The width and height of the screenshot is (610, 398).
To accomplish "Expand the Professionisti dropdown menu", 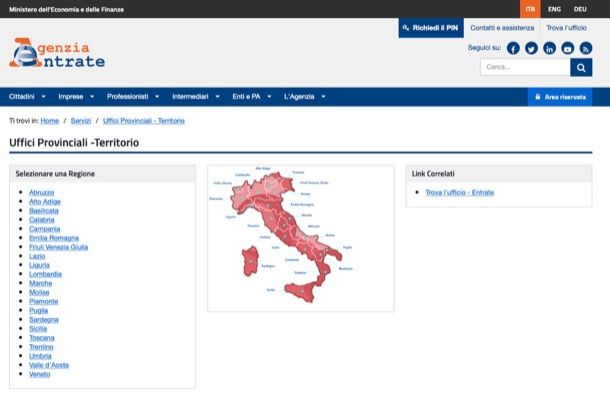I will click(x=133, y=96).
